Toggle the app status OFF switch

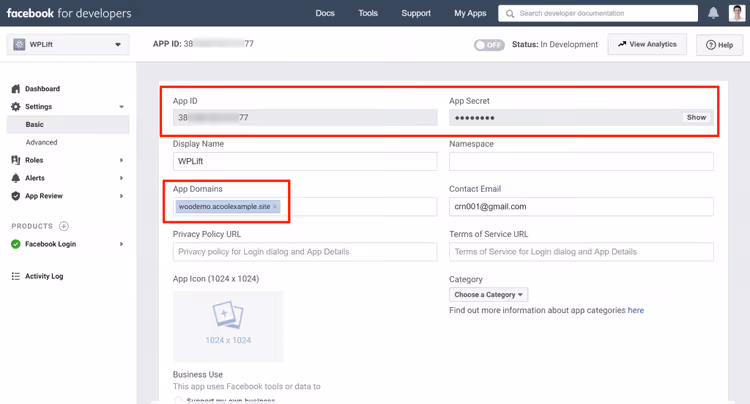coord(489,44)
